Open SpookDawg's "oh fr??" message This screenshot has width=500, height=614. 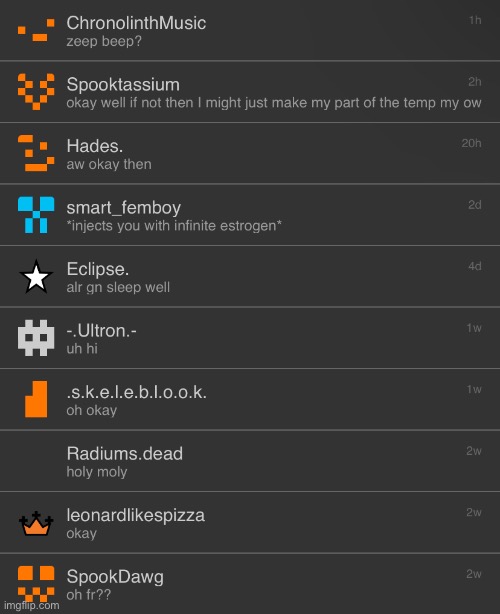pos(88,595)
